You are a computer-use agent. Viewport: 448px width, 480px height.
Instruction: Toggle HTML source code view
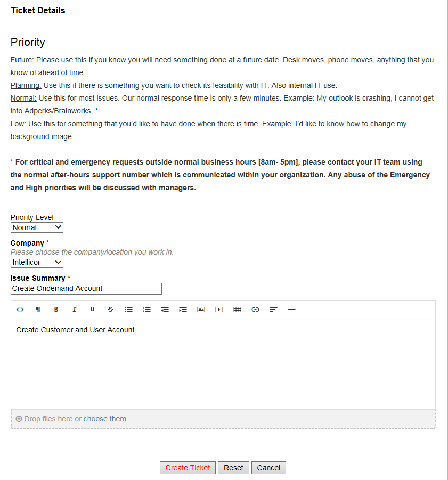pos(20,310)
